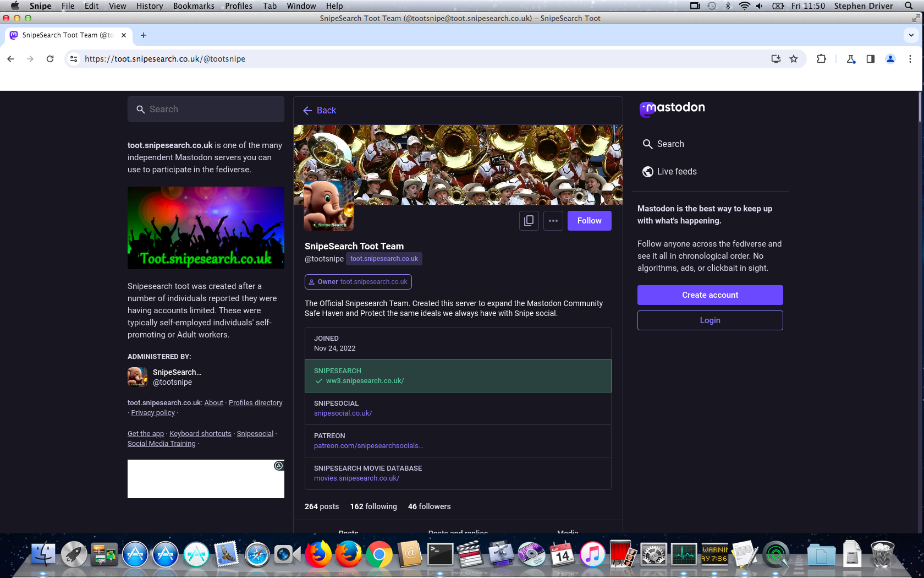Open the Toot.snipesearch.co.uk server banner image
Screen dimensions: 924x578
pos(206,228)
